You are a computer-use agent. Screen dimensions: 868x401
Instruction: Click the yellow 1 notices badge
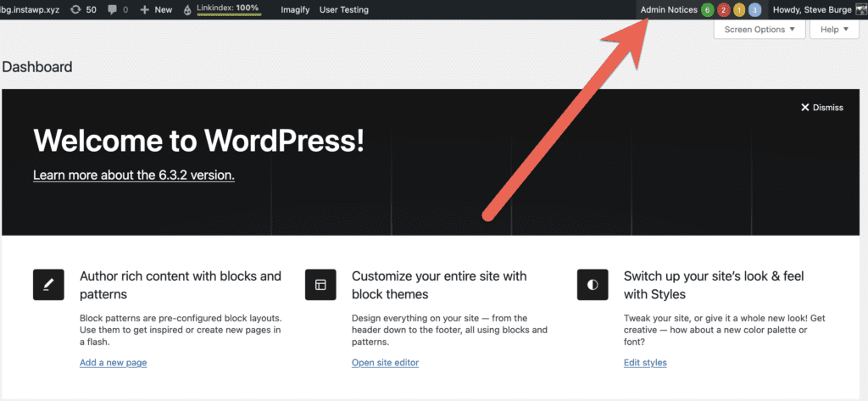pos(739,10)
